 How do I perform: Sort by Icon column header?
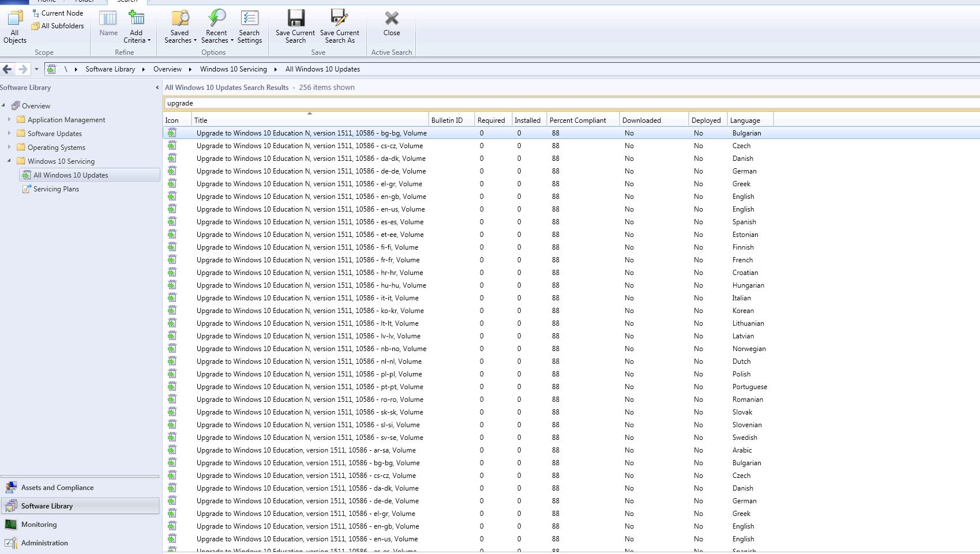click(x=178, y=120)
